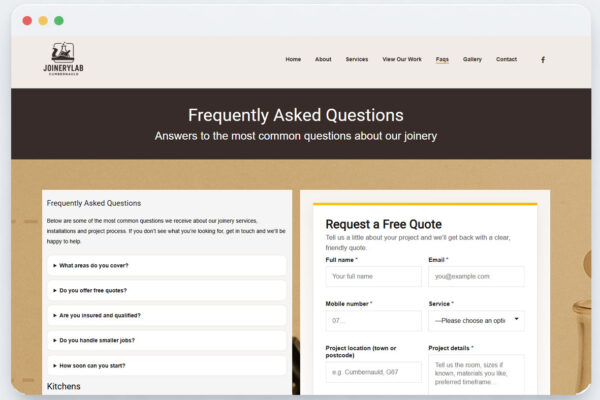The image size is (600, 400).
Task: Click the Full name input field
Action: click(x=373, y=276)
